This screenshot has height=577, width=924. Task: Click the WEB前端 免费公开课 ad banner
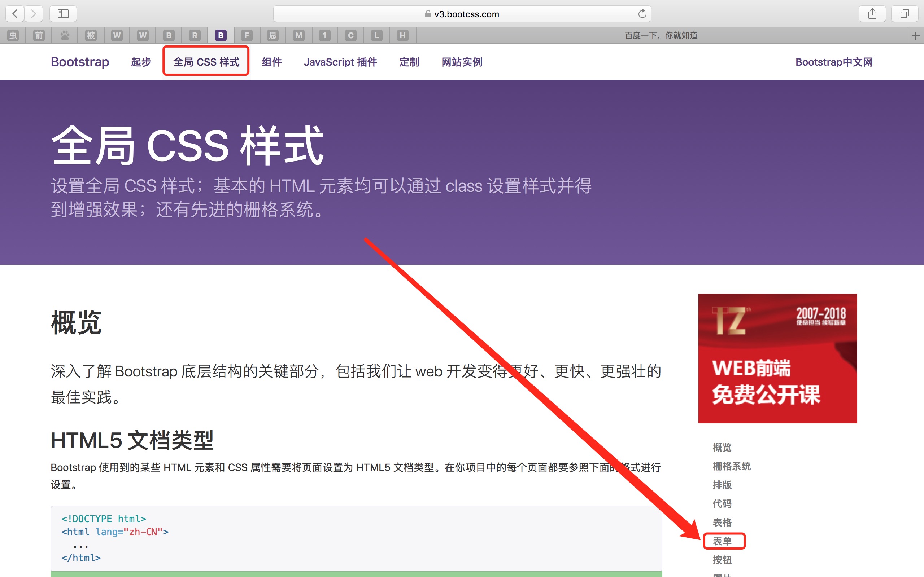coord(777,358)
